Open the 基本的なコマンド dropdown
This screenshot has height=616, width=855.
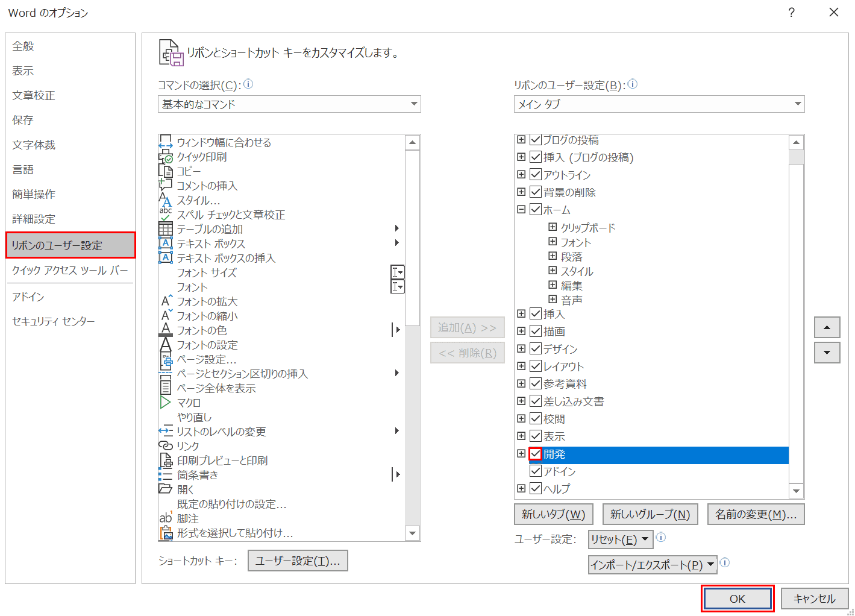coord(289,104)
